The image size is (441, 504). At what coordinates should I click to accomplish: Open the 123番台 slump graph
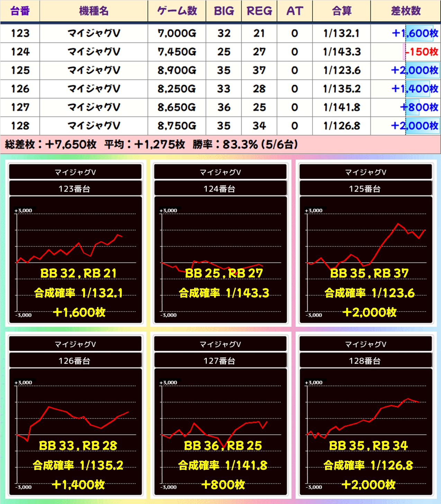pyautogui.click(x=75, y=260)
